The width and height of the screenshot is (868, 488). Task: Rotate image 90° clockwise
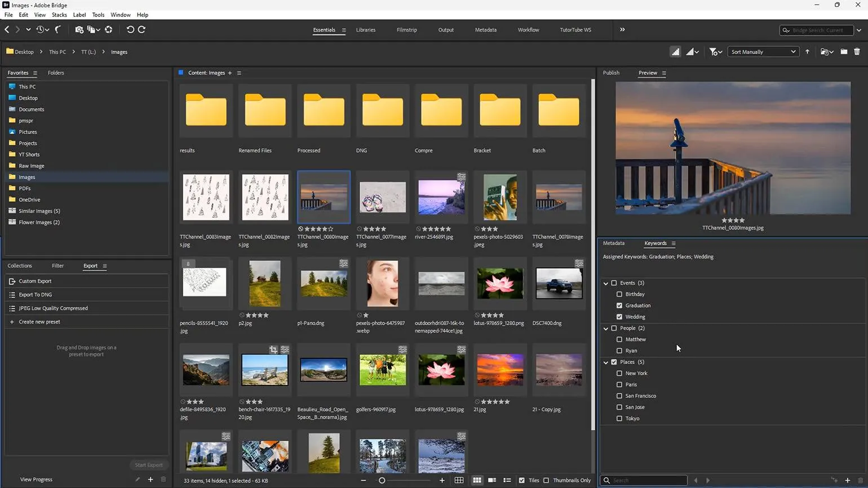[x=142, y=30]
